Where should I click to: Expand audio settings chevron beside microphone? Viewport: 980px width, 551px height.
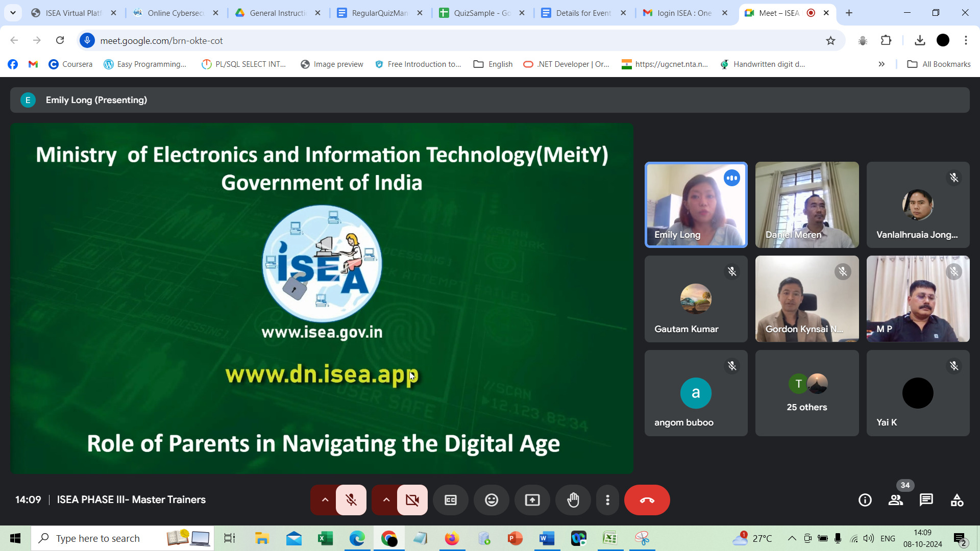coord(325,500)
